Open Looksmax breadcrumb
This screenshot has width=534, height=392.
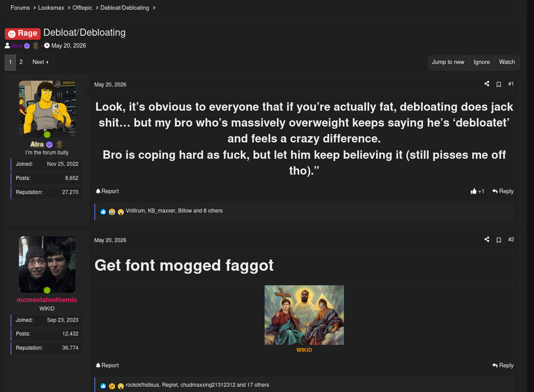point(51,8)
